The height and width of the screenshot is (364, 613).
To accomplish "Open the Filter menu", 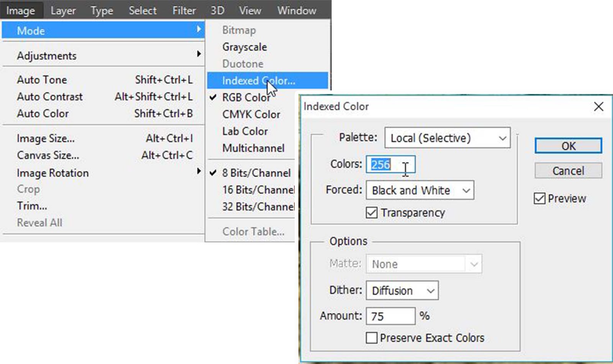I will [x=184, y=10].
